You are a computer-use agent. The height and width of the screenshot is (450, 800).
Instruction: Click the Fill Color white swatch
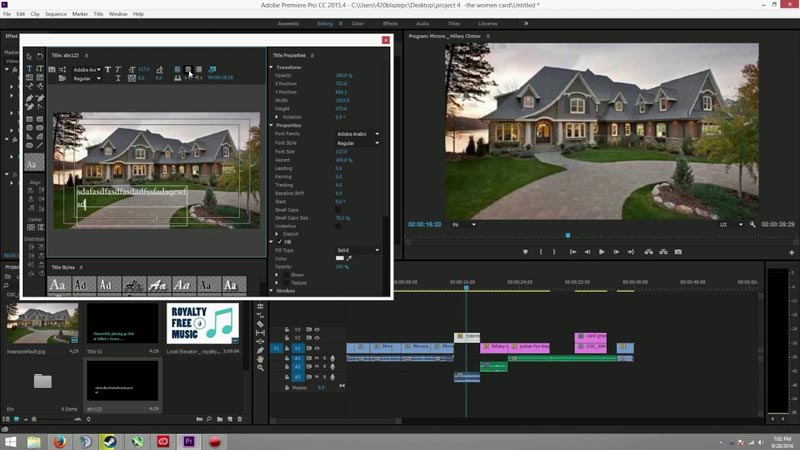(x=340, y=258)
